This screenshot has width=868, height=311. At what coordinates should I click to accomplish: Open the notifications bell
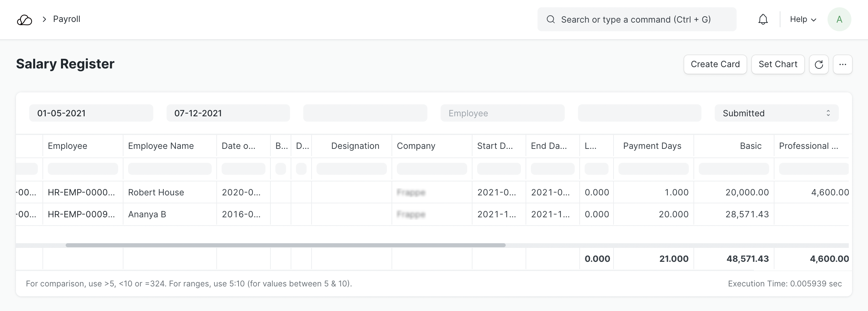tap(763, 20)
